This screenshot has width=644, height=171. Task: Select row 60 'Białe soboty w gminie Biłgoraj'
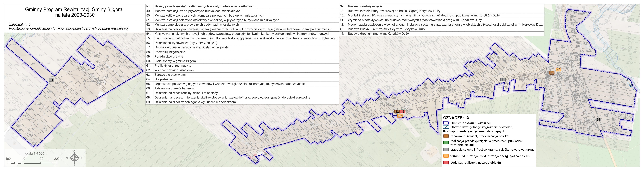[x=242, y=61]
